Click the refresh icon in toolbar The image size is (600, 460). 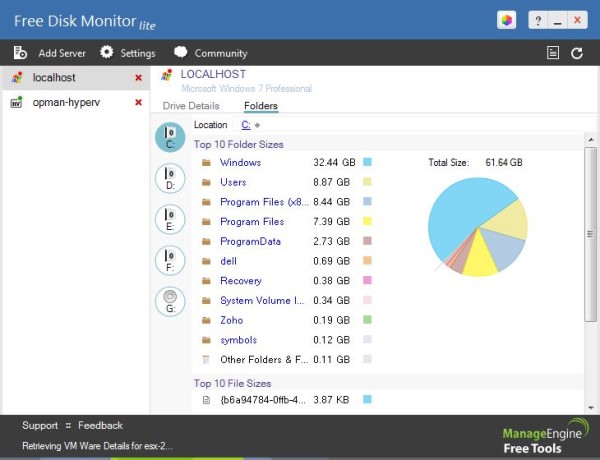(x=577, y=53)
